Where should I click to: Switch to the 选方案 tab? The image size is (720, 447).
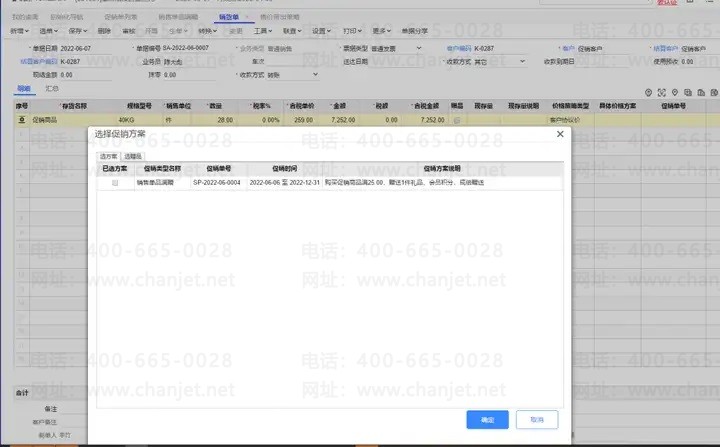(109, 156)
